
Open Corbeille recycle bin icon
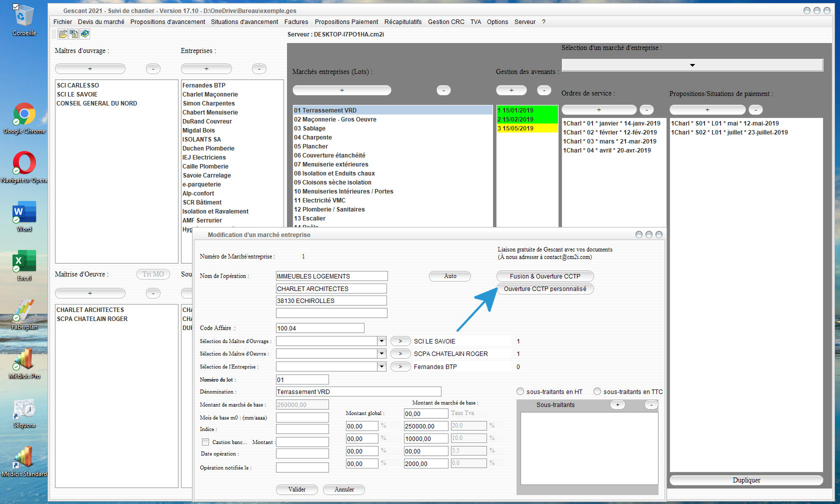click(24, 20)
